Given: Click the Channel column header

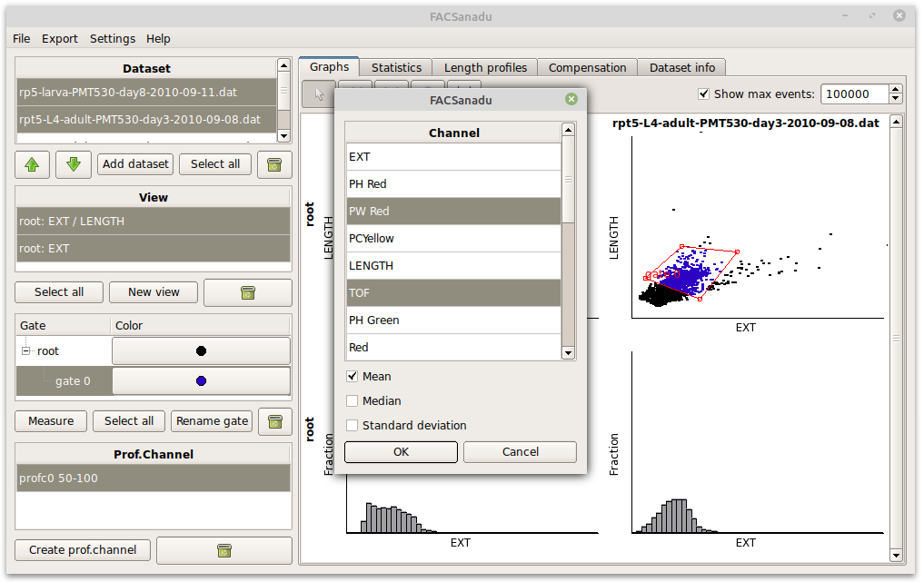Looking at the screenshot, I should click(453, 133).
